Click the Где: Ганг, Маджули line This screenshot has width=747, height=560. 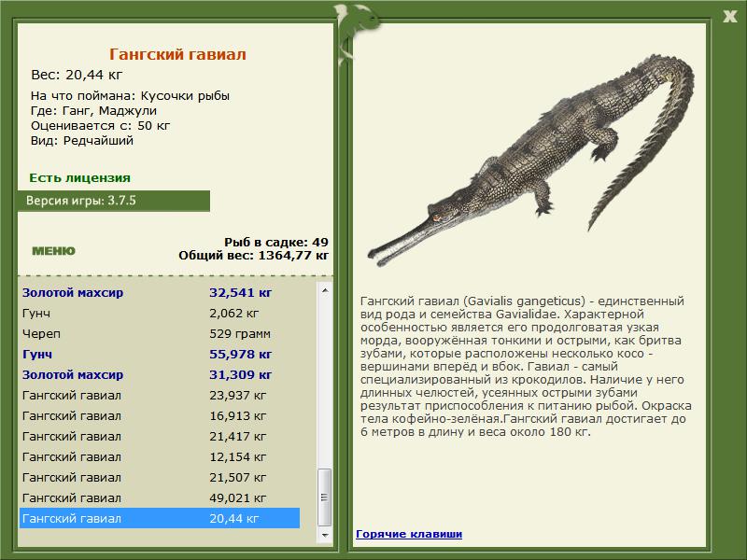point(93,110)
